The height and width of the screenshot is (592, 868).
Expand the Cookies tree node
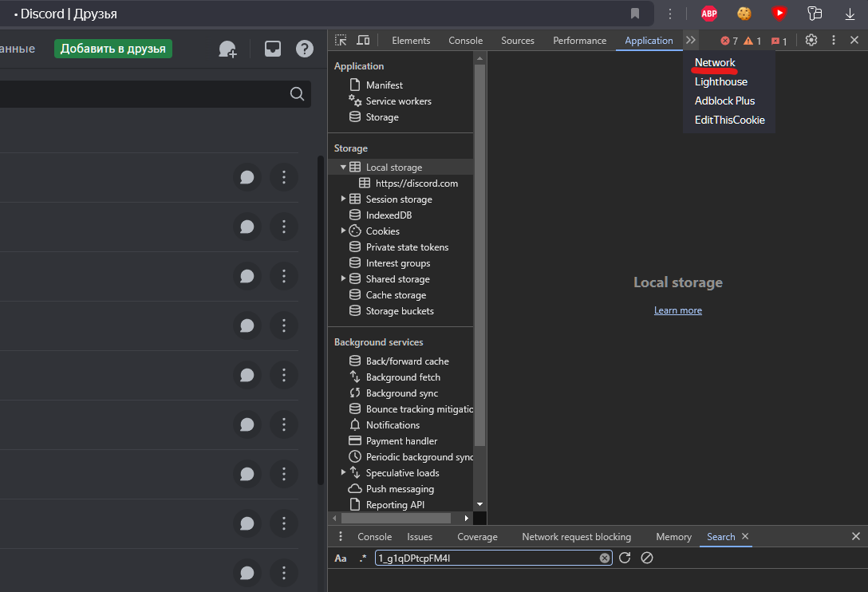[343, 231]
